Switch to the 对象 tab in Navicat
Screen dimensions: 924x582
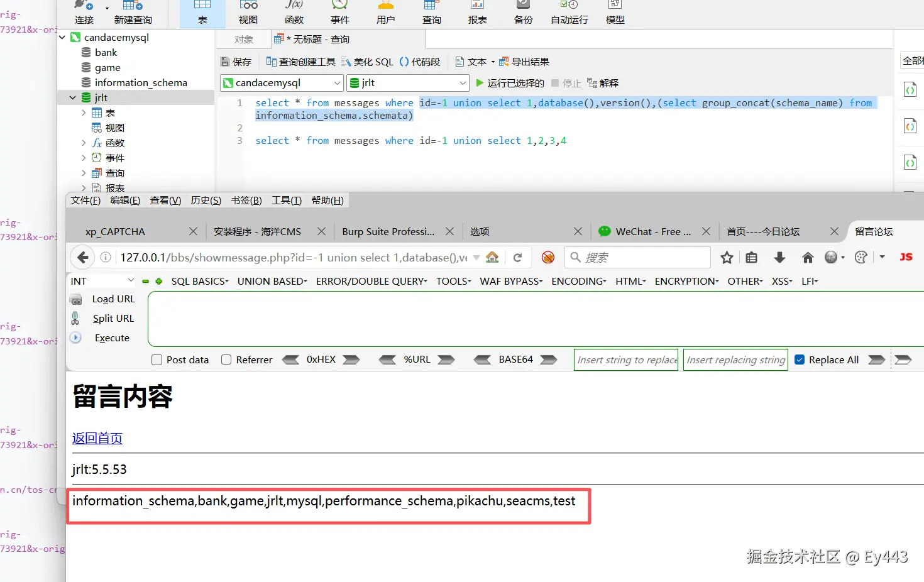point(244,40)
